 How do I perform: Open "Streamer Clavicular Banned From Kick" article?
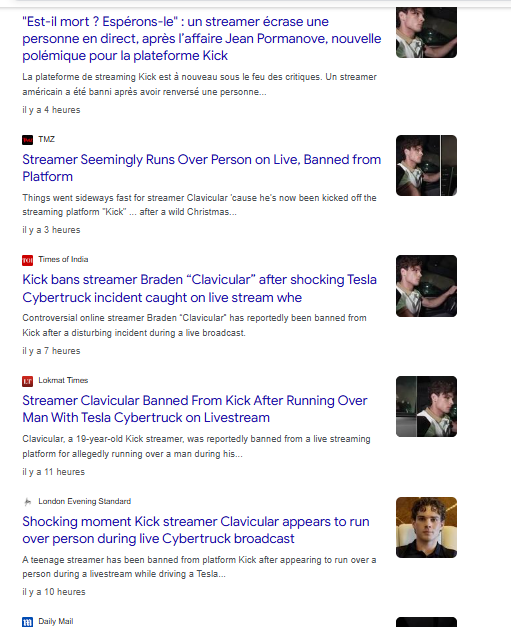coord(195,409)
